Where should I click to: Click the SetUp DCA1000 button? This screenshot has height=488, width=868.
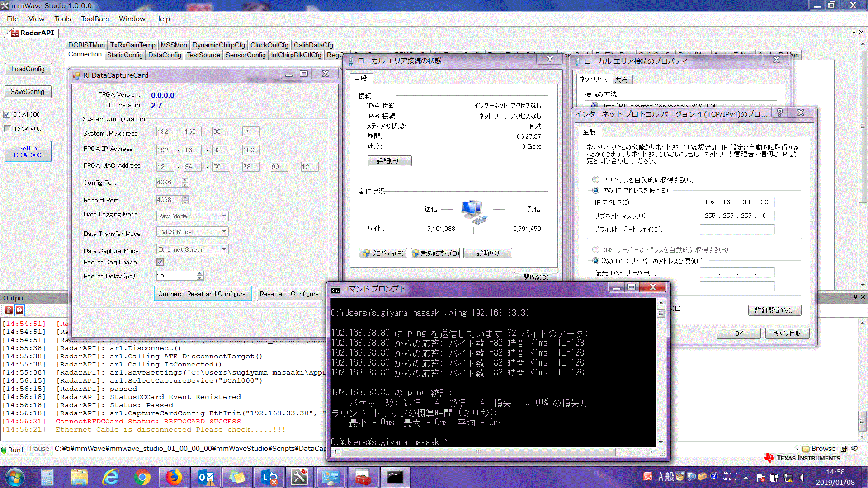tap(28, 151)
